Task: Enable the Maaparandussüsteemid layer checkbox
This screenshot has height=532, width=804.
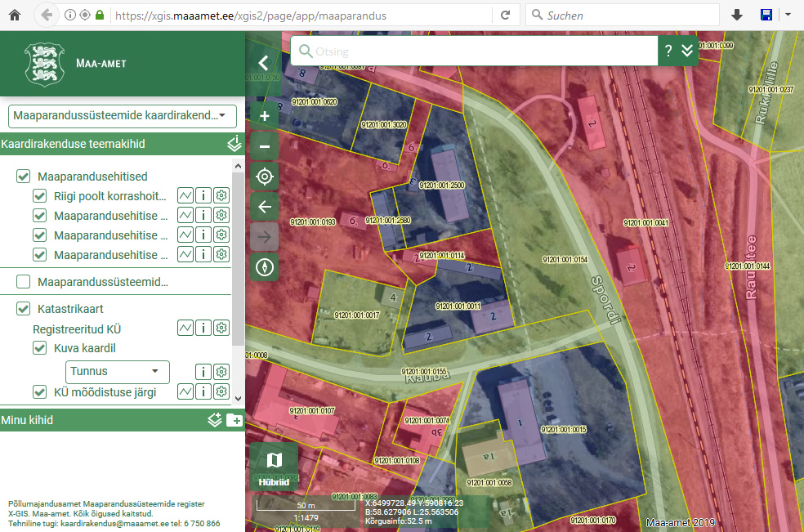Action: tap(24, 283)
